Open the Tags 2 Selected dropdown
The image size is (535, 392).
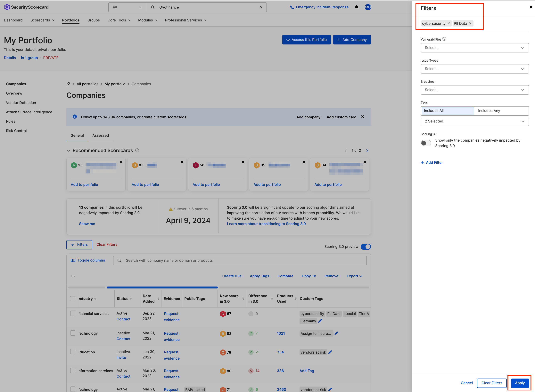474,121
